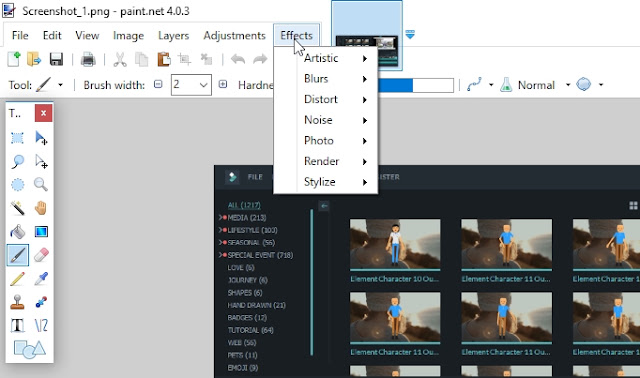Click the Save disk icon
The height and width of the screenshot is (378, 640).
tap(56, 59)
